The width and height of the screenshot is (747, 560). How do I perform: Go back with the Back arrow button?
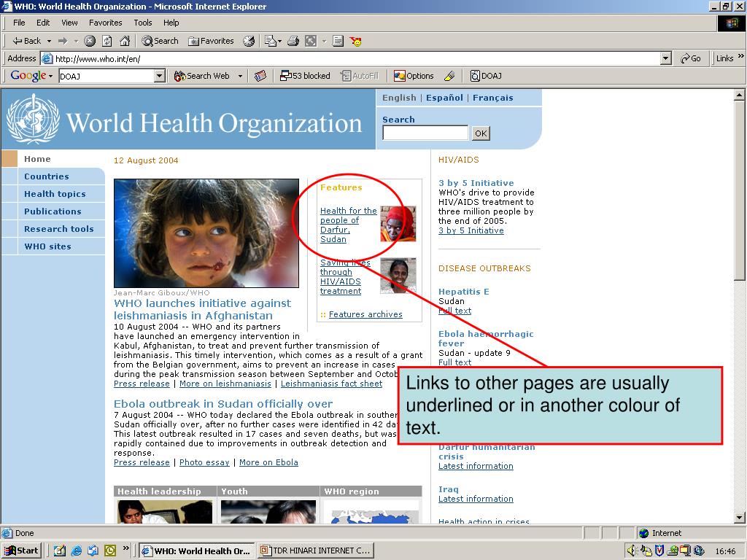click(26, 41)
